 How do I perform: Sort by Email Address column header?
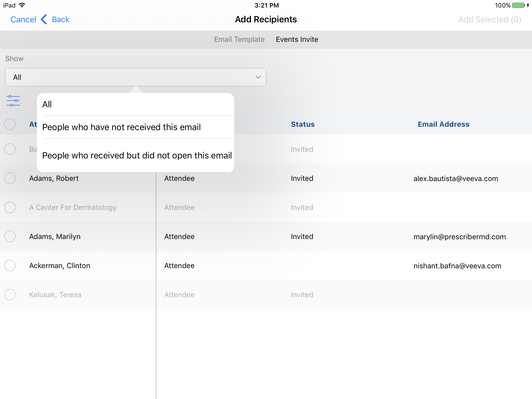(443, 124)
